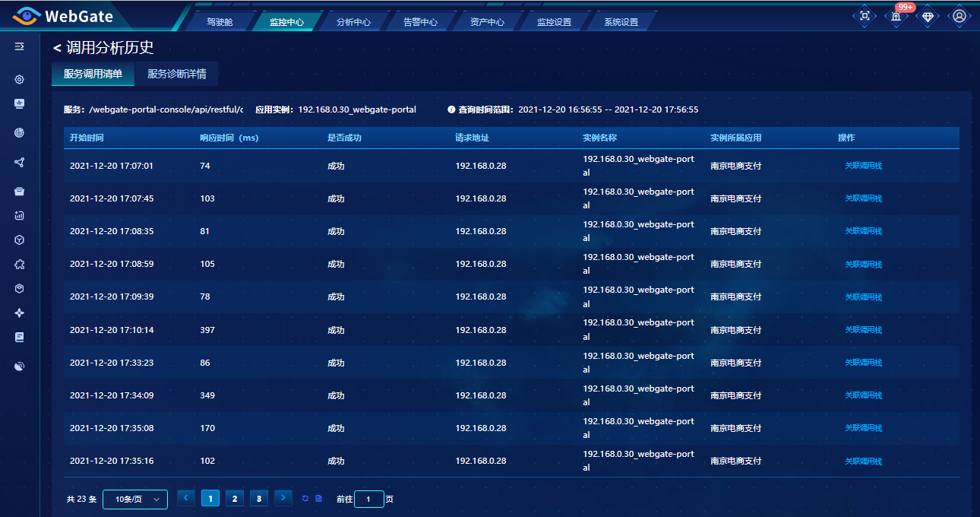
Task: Open the 分析中心 menu
Action: pyautogui.click(x=353, y=22)
